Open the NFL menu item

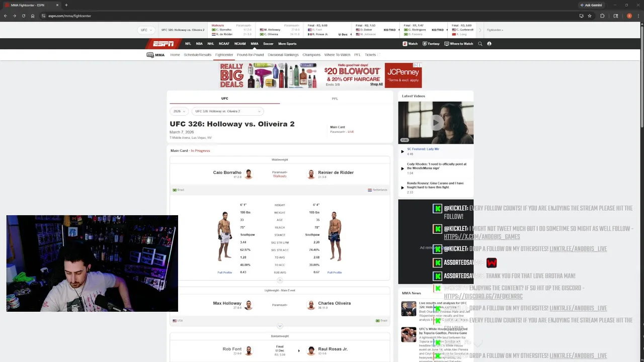click(x=188, y=44)
